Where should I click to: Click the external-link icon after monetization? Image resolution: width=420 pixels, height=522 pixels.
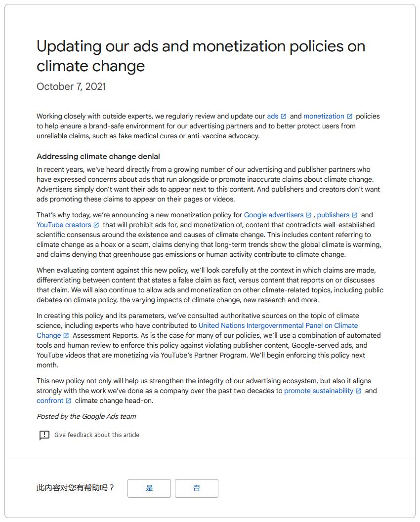[x=349, y=117]
